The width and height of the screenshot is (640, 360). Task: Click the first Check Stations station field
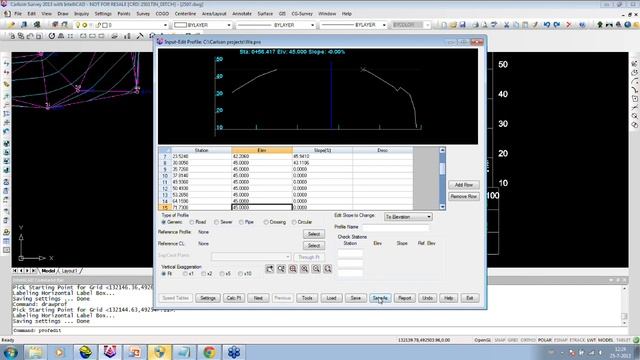pyautogui.click(x=350, y=253)
